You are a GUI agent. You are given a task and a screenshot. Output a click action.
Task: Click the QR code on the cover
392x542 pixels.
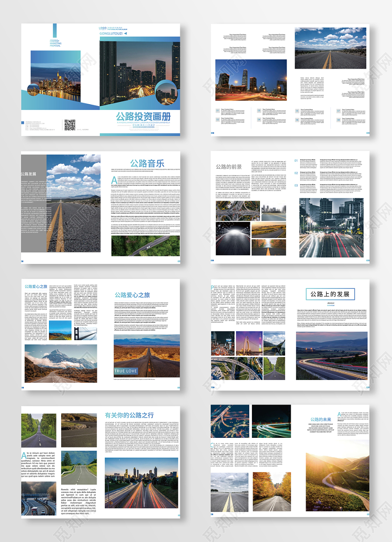click(x=70, y=125)
